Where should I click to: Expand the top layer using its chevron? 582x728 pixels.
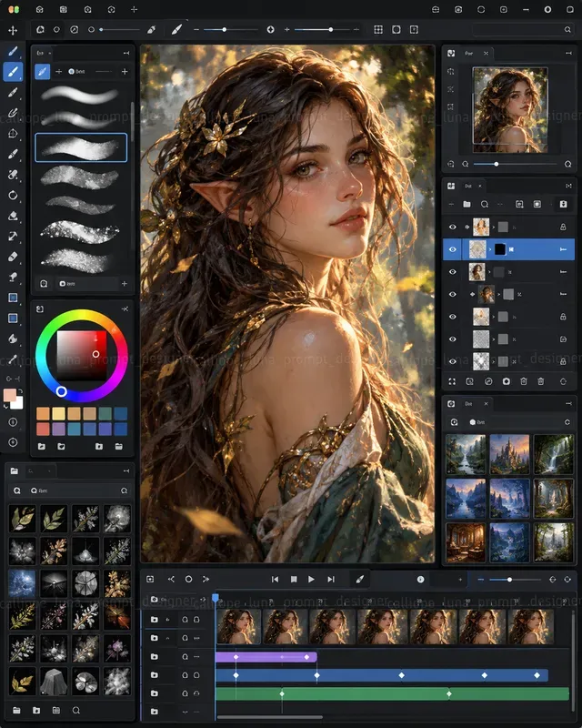pyautogui.click(x=494, y=227)
